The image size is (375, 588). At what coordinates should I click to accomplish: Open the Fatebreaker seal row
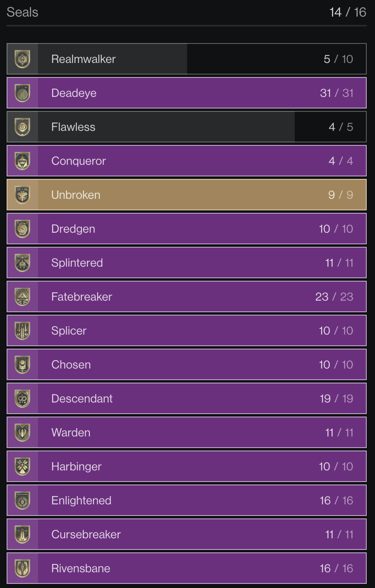click(187, 296)
